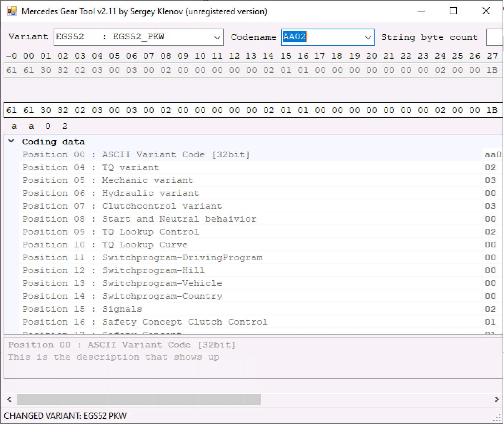Close the Mercedes Gear Tool window

point(486,11)
